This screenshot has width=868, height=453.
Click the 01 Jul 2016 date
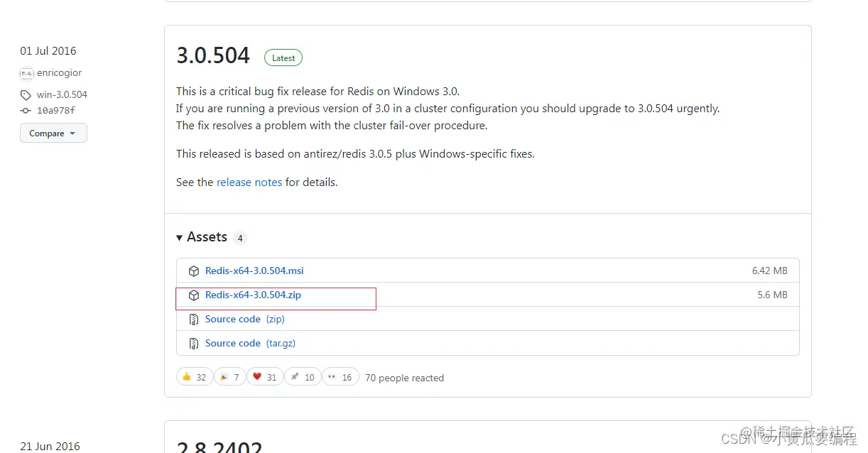pos(48,51)
